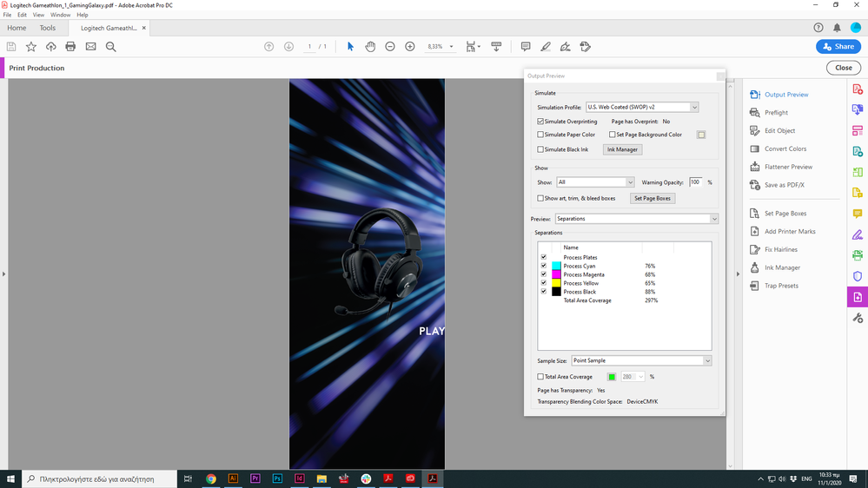Open the Preview Separations dropdown

[636, 219]
